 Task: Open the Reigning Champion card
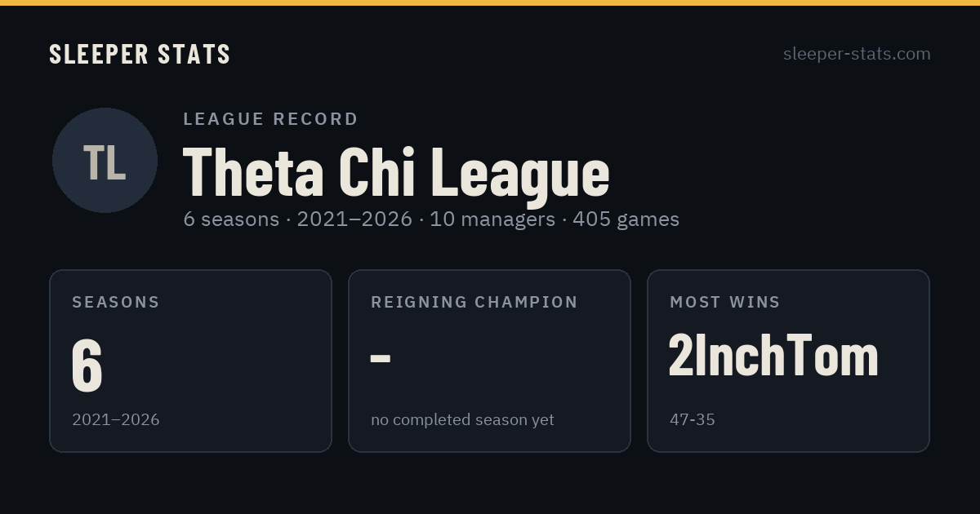(489, 361)
